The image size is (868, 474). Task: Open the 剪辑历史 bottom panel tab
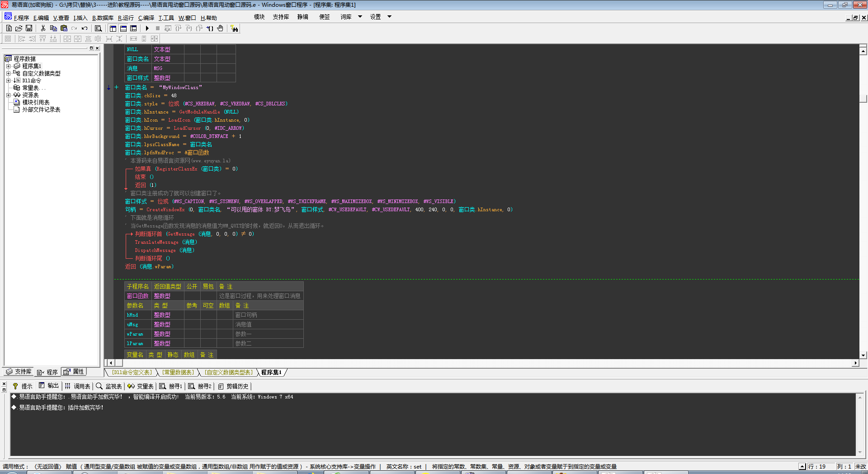click(233, 386)
